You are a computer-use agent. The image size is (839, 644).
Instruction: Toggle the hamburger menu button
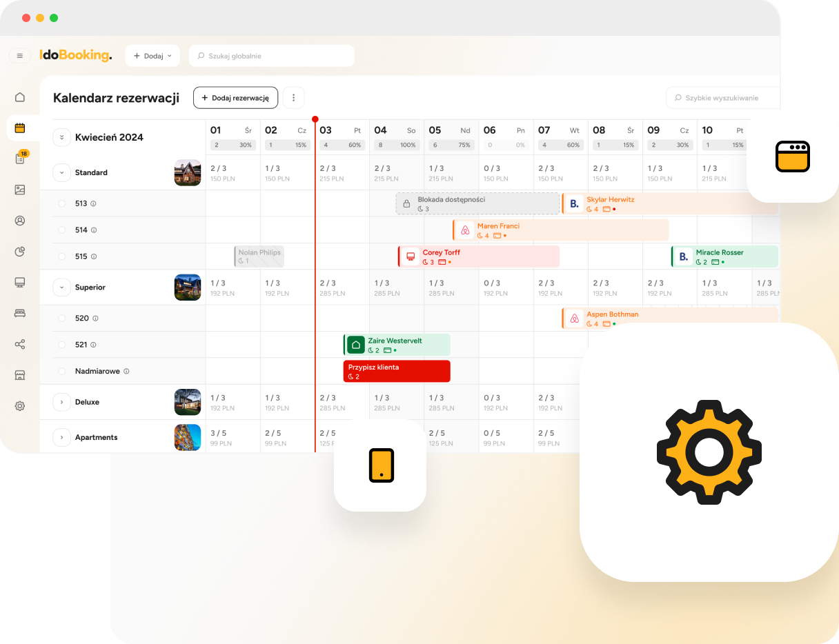point(19,56)
